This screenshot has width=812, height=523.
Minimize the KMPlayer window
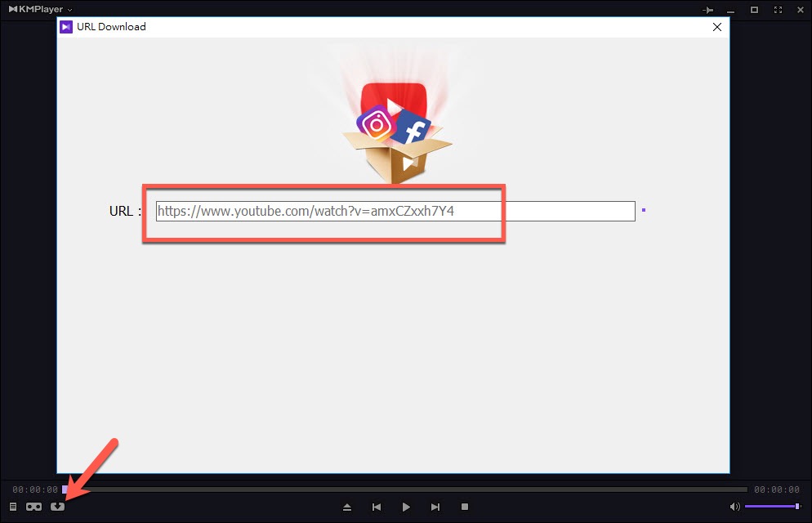pyautogui.click(x=730, y=10)
